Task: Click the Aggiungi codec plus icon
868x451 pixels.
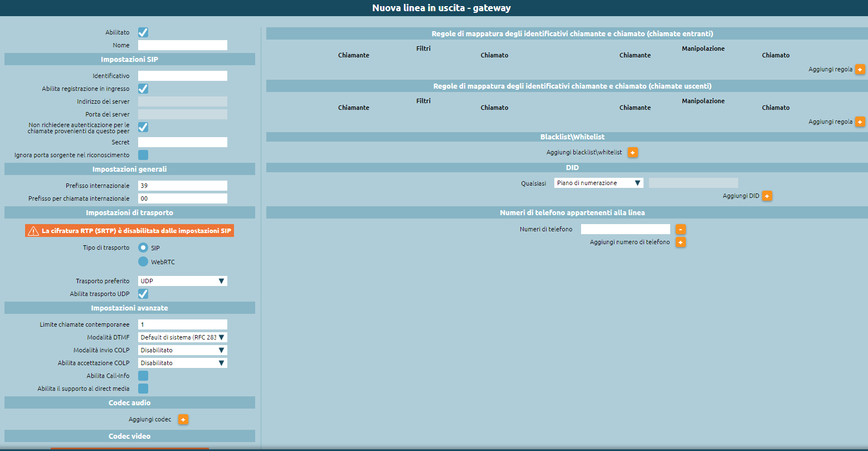Action: pyautogui.click(x=183, y=420)
